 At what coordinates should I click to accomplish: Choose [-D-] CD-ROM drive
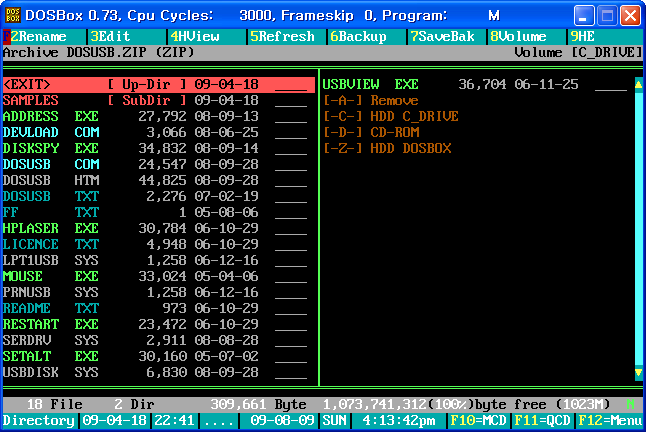(x=371, y=132)
